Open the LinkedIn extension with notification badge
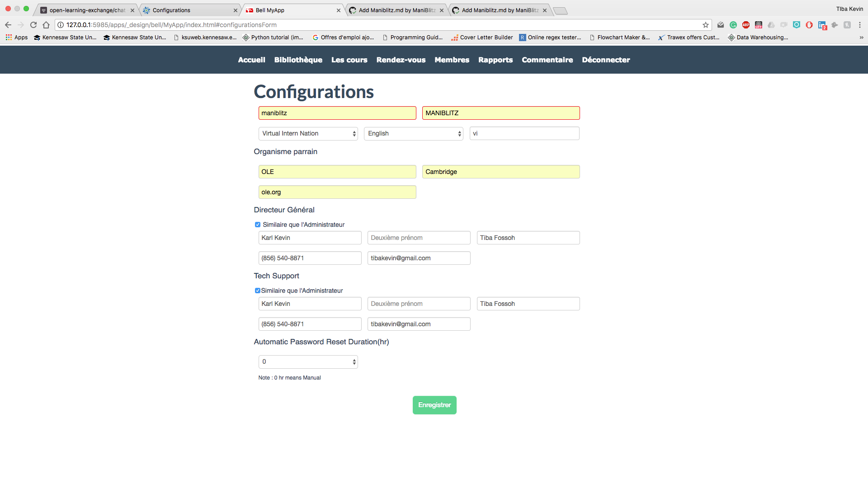The height and width of the screenshot is (488, 868). pos(822,25)
